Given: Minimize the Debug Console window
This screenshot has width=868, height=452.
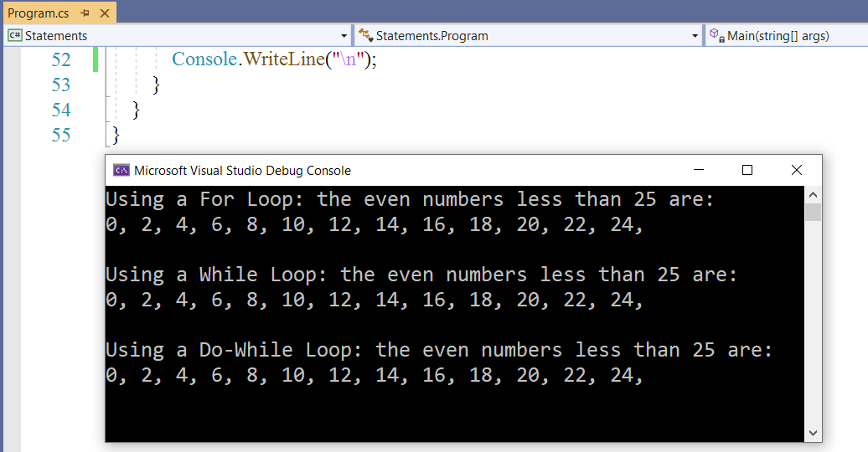Looking at the screenshot, I should pyautogui.click(x=697, y=171).
